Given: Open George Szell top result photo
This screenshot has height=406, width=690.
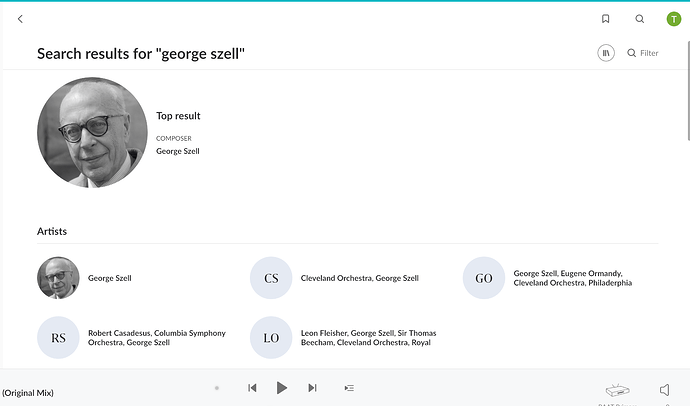Looking at the screenshot, I should [x=92, y=132].
